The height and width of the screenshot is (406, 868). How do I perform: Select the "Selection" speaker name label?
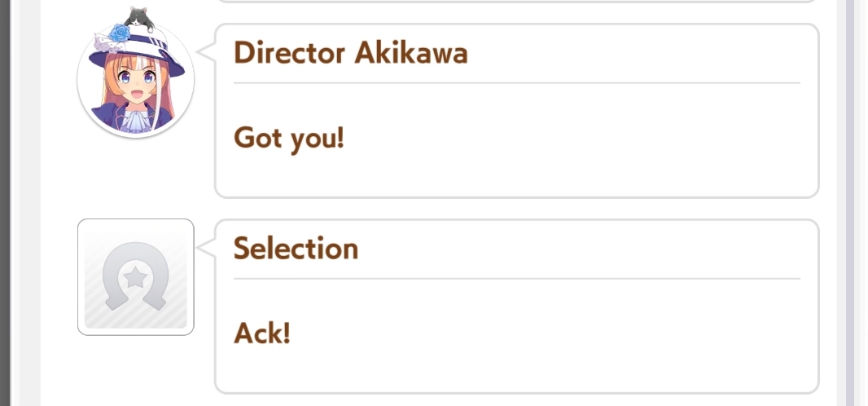296,249
